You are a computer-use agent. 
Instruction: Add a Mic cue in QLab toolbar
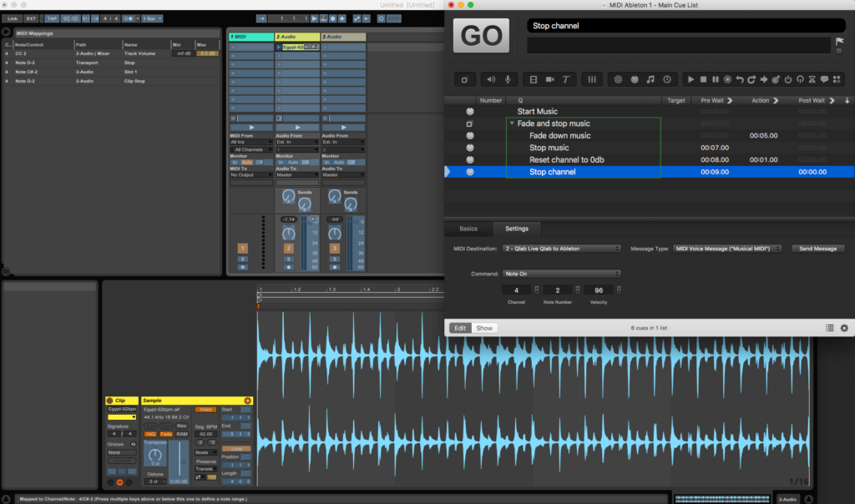[x=508, y=79]
